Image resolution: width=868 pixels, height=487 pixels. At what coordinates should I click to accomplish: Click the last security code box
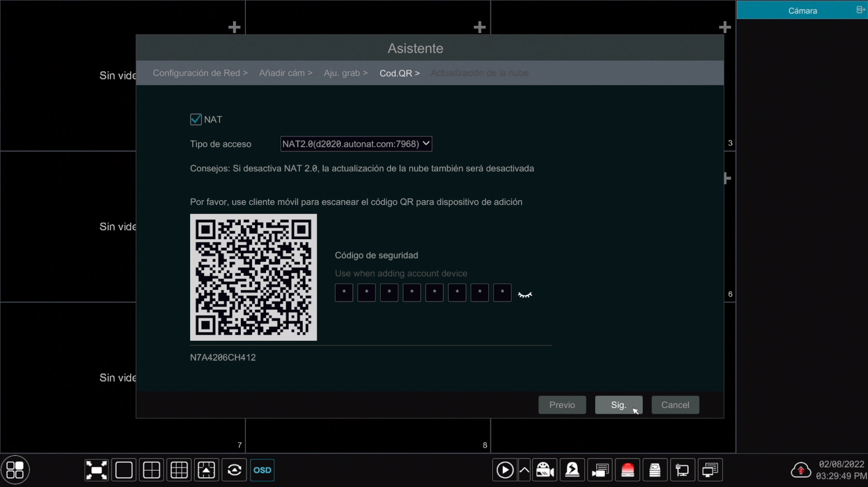502,292
